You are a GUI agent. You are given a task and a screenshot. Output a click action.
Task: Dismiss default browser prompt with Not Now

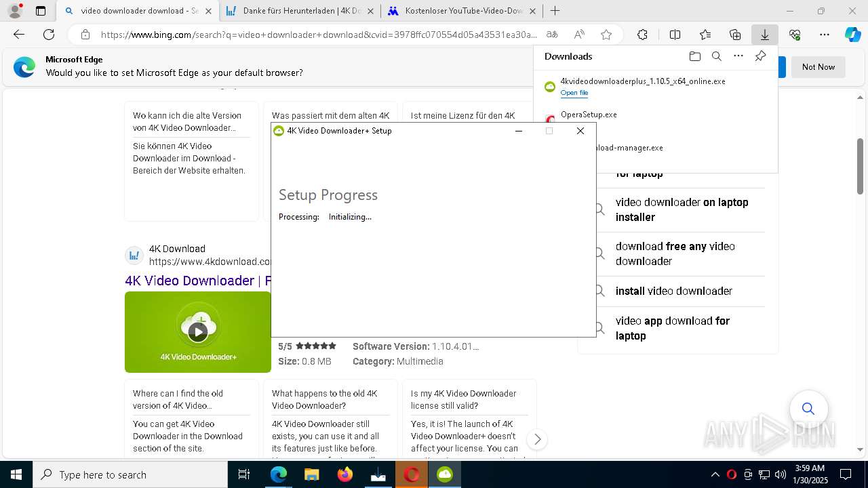[818, 67]
